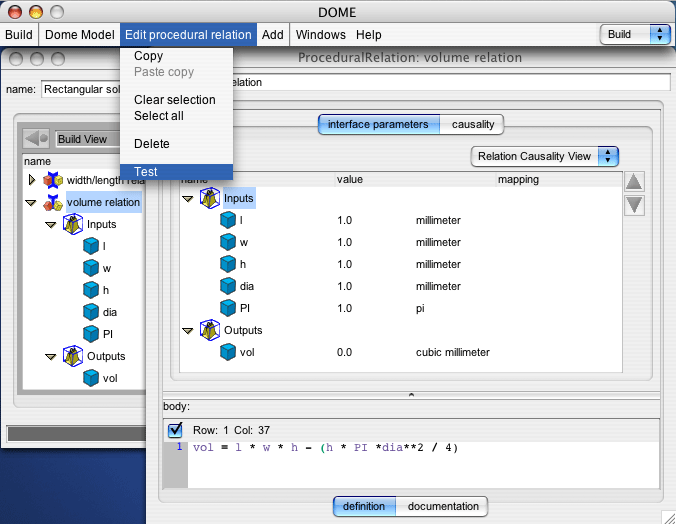The width and height of the screenshot is (676, 524).
Task: Open the Help menu
Action: [x=369, y=35]
